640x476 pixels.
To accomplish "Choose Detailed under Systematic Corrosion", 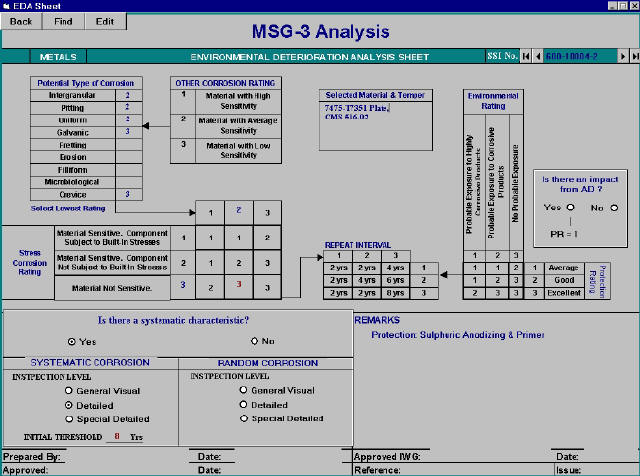I will coord(69,405).
